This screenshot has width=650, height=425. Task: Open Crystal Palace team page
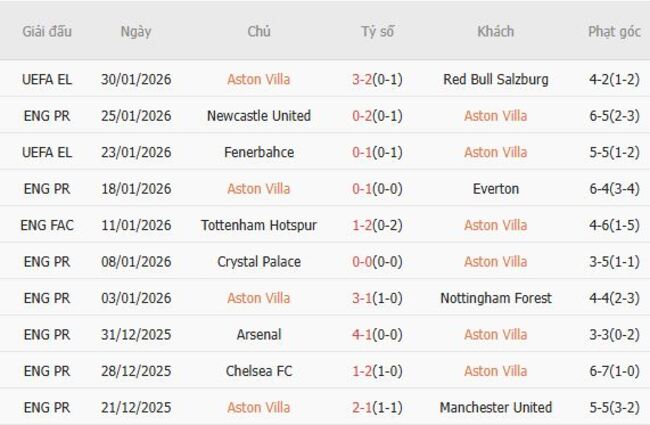pyautogui.click(x=258, y=262)
